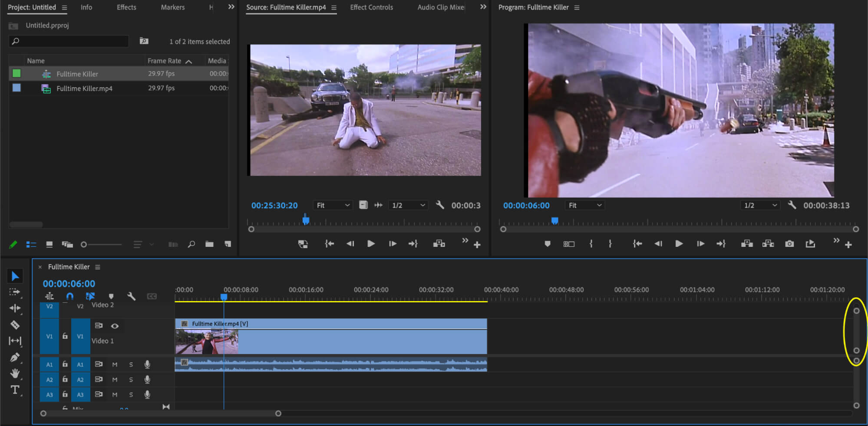Select the Hand tool
This screenshot has width=868, height=426.
click(15, 374)
